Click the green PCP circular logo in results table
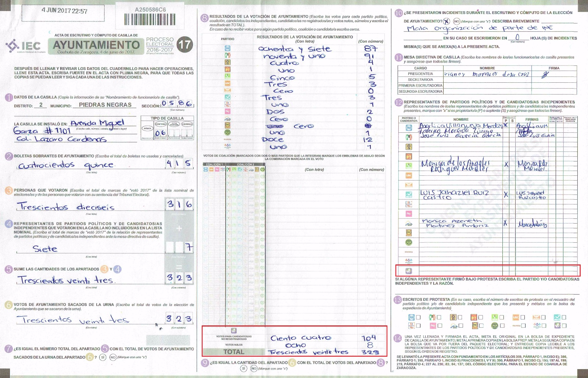 (x=227, y=132)
